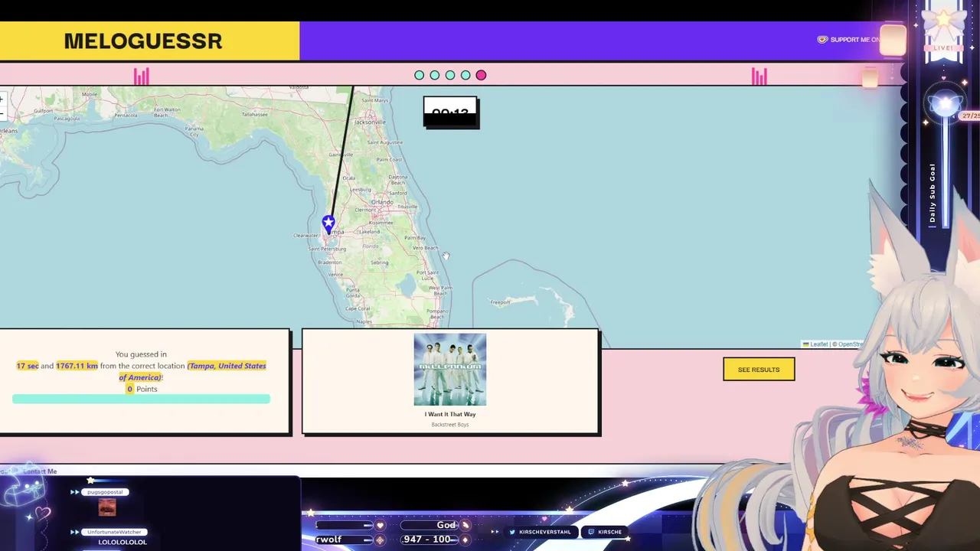Select the third round indicator dot
The height and width of the screenshot is (551, 980).
[x=450, y=75]
